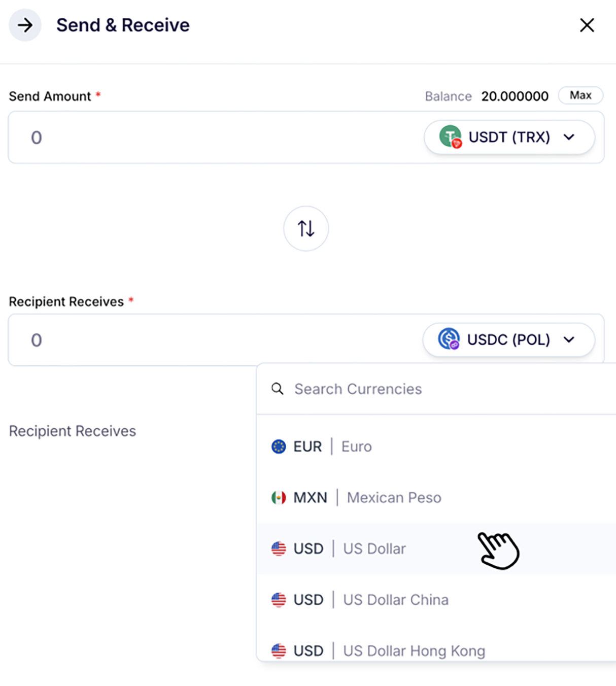Select MXN Mexican Peso option
Screen dimensions: 616x686
(x=436, y=498)
